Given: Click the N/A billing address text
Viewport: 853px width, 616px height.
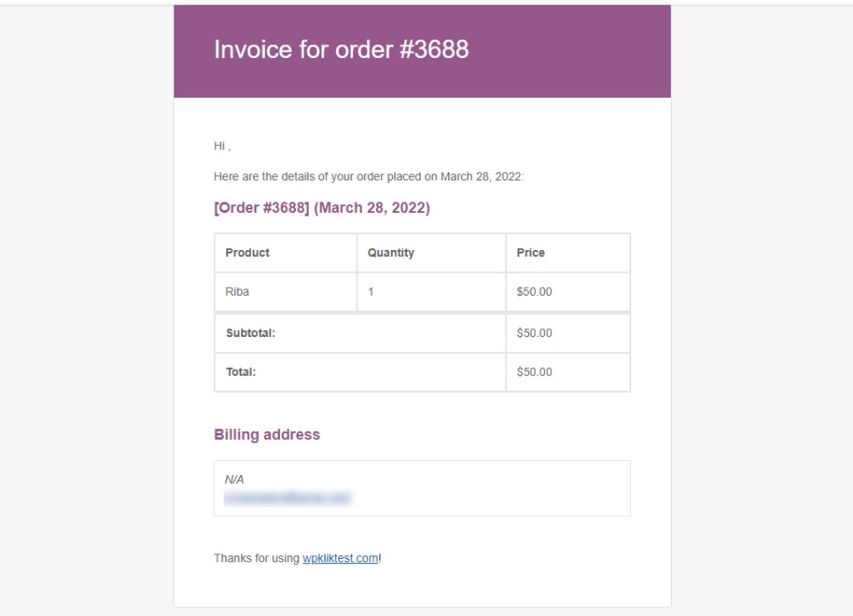Looking at the screenshot, I should (234, 480).
